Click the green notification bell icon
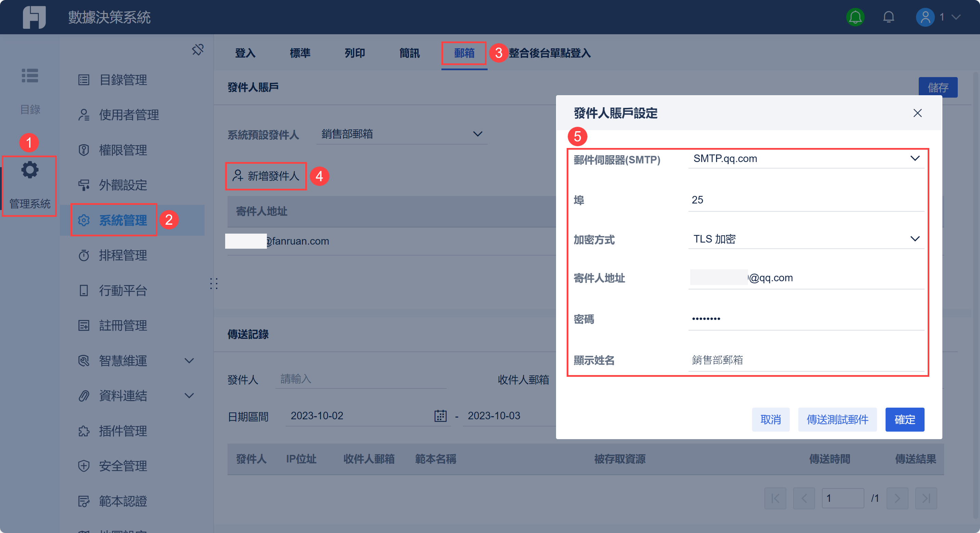The width and height of the screenshot is (980, 533). coord(855,17)
